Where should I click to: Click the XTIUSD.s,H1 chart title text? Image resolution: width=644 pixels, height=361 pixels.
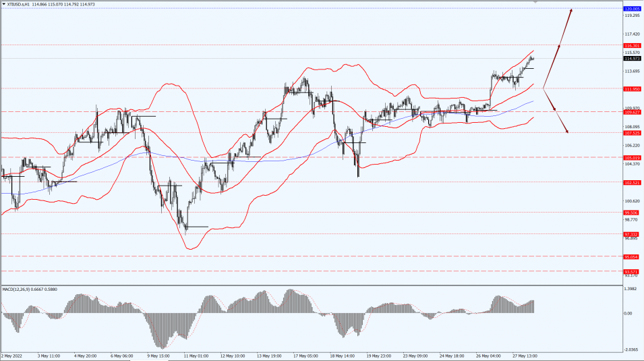[x=18, y=4]
